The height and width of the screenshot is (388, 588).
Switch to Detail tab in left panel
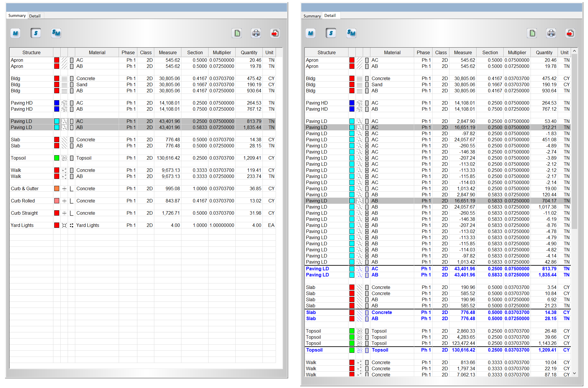click(35, 16)
